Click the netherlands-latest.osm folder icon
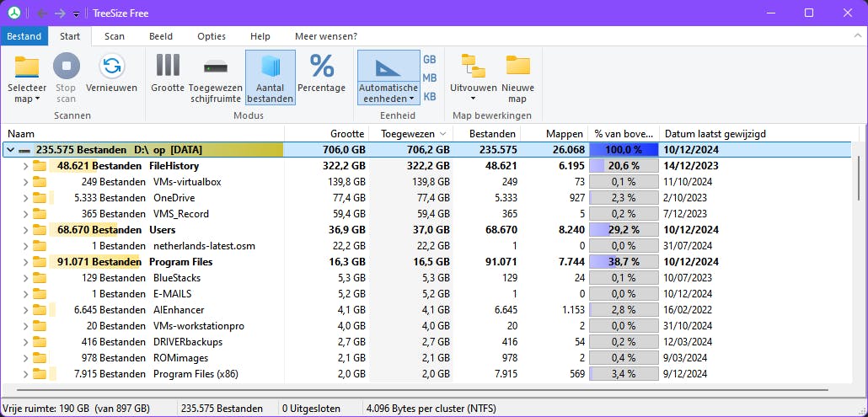Viewport: 868px width, 417px height. (39, 245)
